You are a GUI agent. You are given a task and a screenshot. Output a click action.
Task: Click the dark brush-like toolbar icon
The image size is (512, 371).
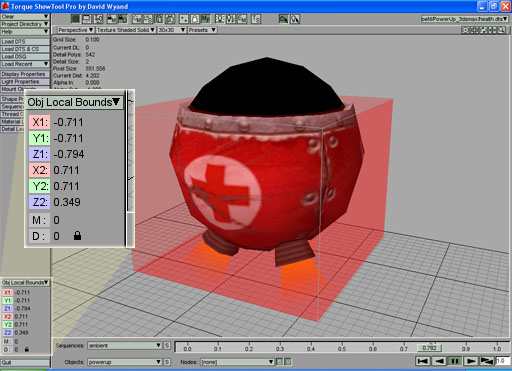[x=284, y=19]
